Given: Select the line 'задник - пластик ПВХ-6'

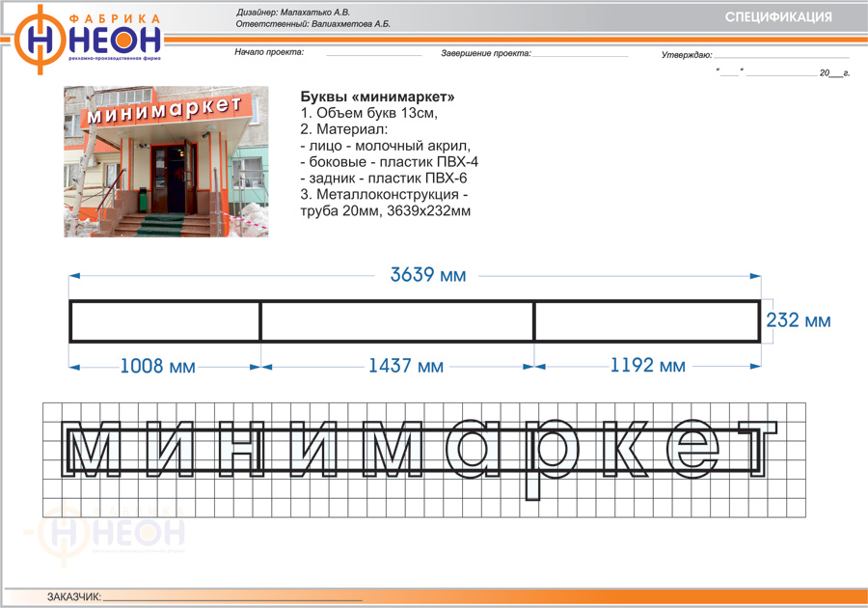Looking at the screenshot, I should coord(384,178).
